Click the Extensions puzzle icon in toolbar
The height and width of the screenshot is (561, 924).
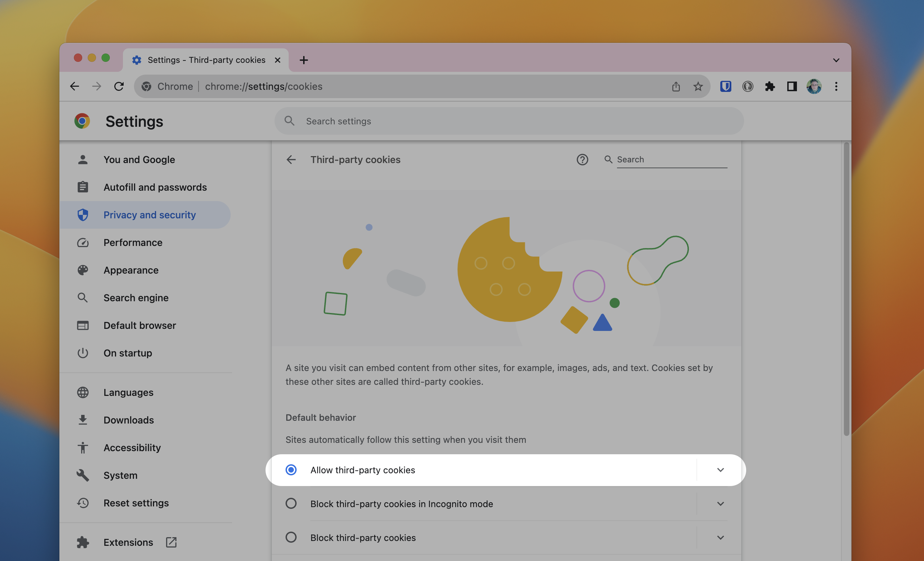pos(770,86)
